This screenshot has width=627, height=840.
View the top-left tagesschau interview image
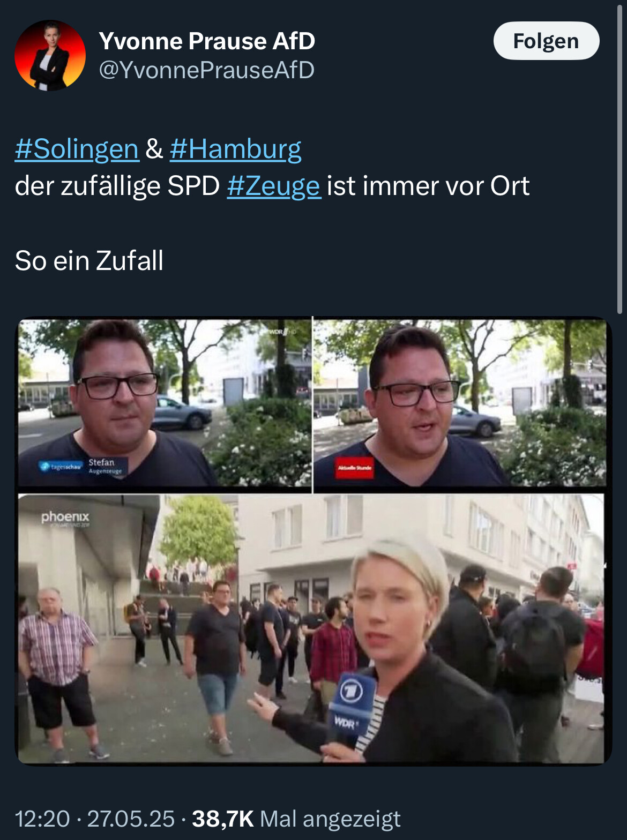(165, 403)
